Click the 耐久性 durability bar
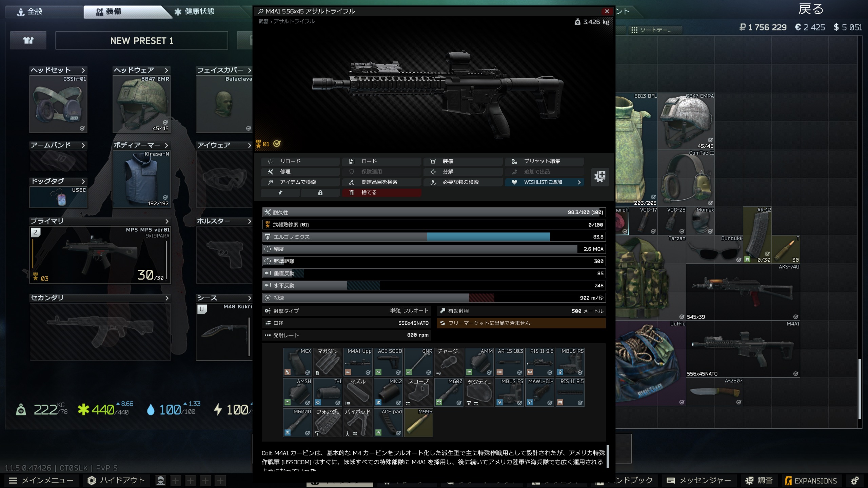 (x=434, y=212)
